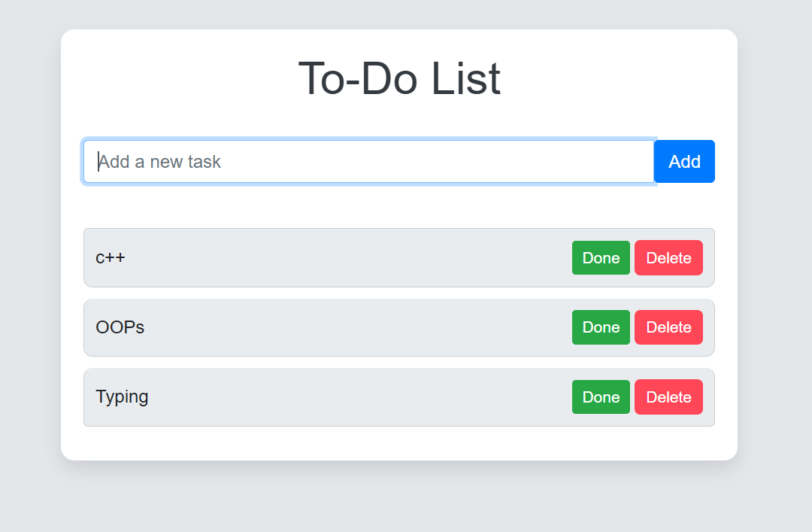Mark the c++ task as Done
Screen dimensions: 812x532
click(601, 258)
